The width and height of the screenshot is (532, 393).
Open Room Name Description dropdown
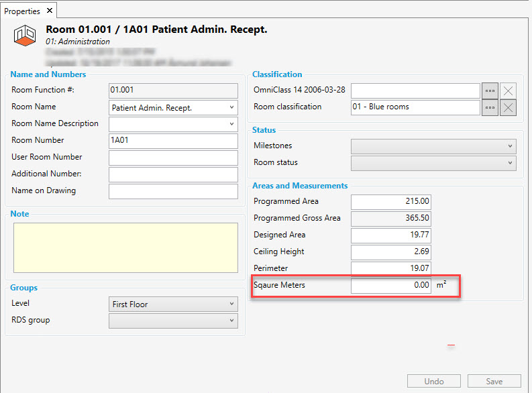coord(231,124)
